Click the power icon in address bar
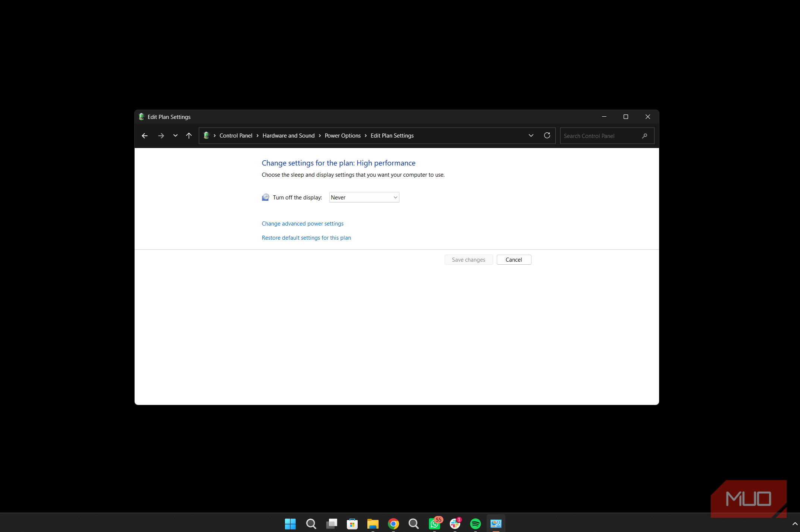The height and width of the screenshot is (532, 800). [x=206, y=135]
